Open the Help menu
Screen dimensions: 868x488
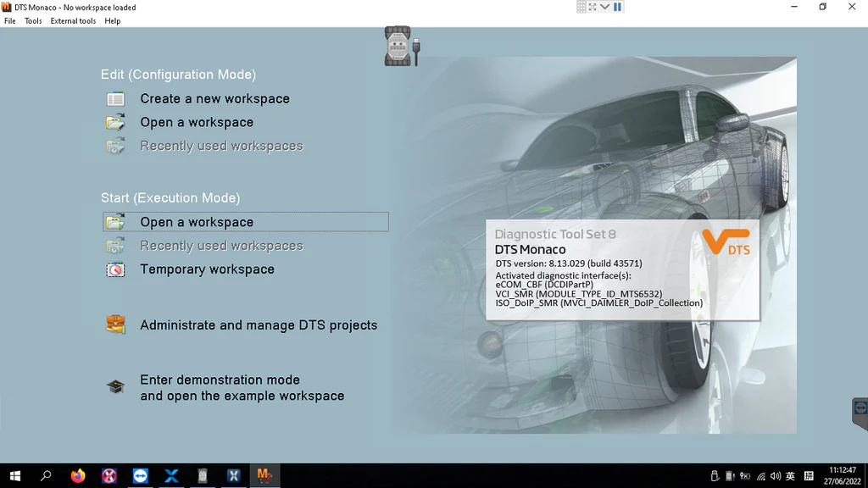click(113, 21)
